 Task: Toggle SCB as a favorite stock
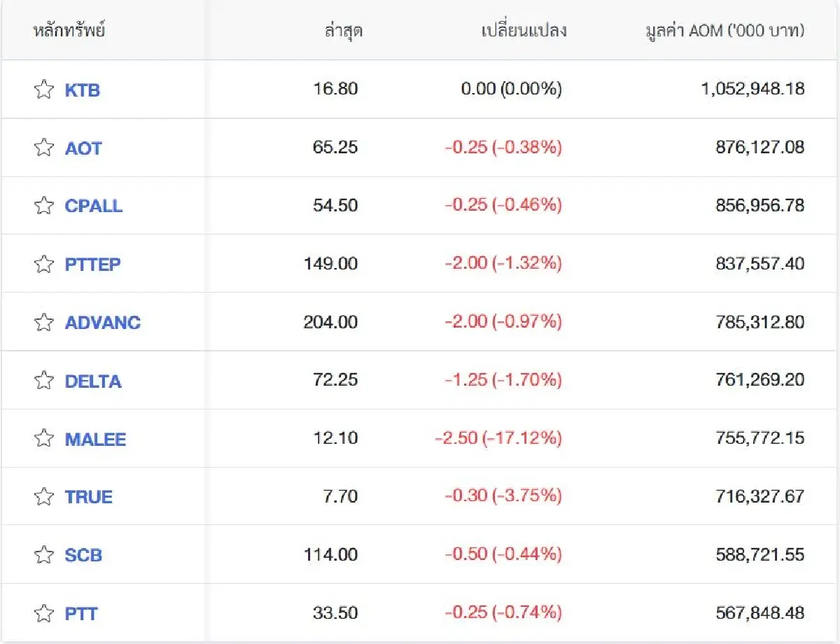coord(43,554)
